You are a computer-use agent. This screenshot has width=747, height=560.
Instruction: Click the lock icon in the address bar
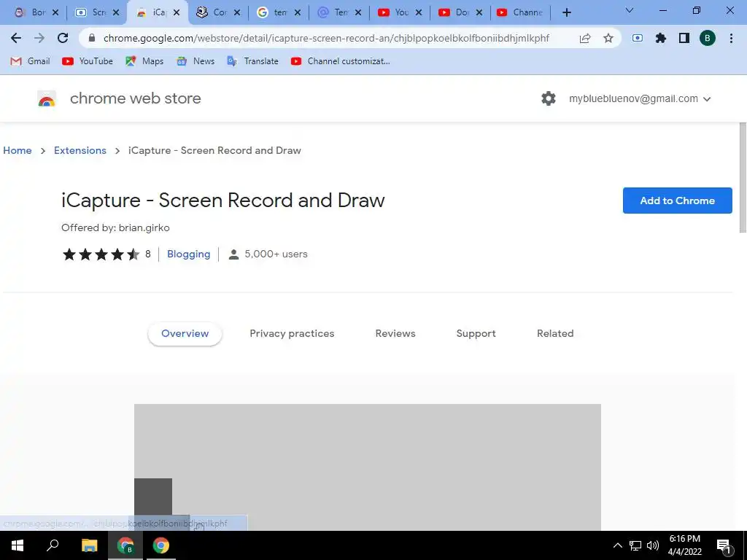pos(92,38)
